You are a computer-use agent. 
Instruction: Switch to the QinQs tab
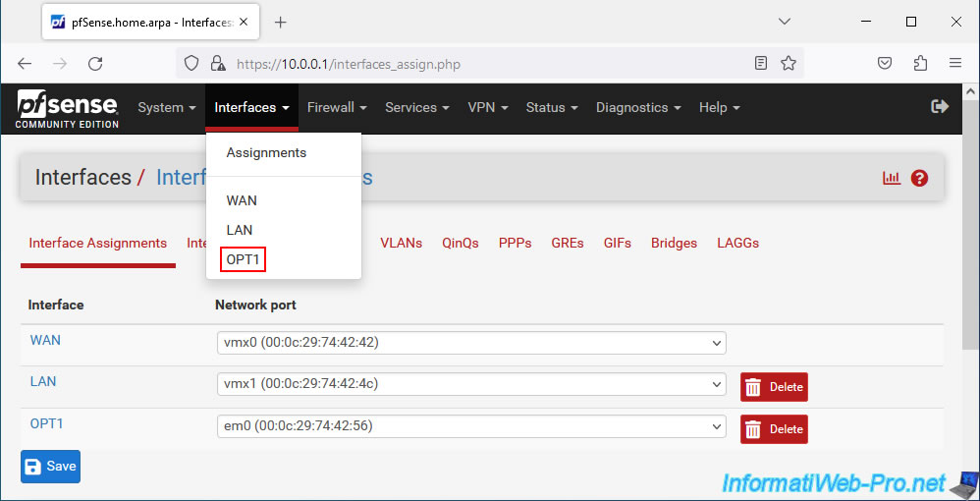click(461, 244)
